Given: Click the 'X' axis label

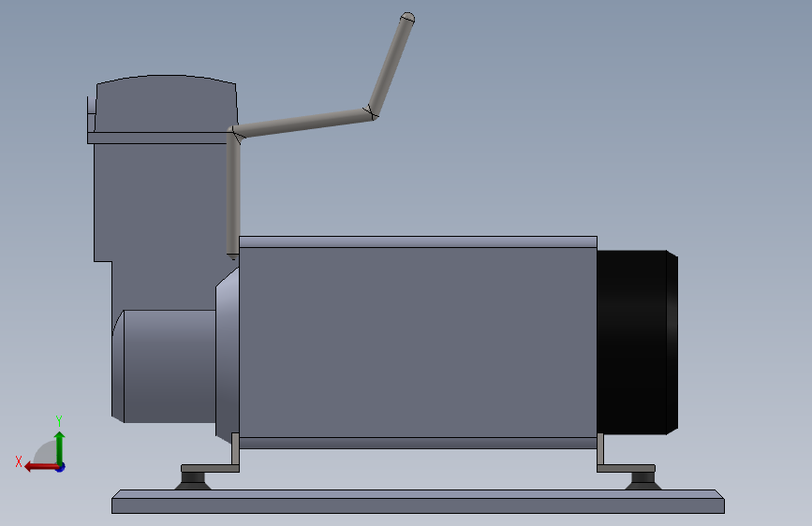Looking at the screenshot, I should [19, 461].
